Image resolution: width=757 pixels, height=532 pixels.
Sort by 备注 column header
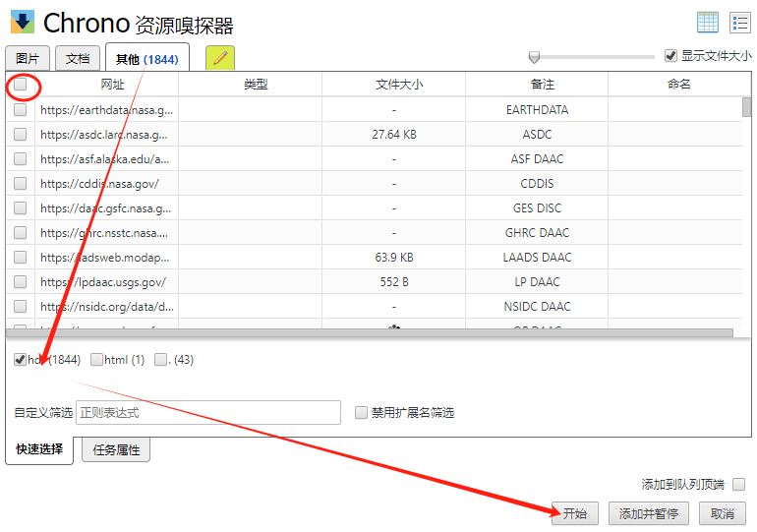[542, 85]
